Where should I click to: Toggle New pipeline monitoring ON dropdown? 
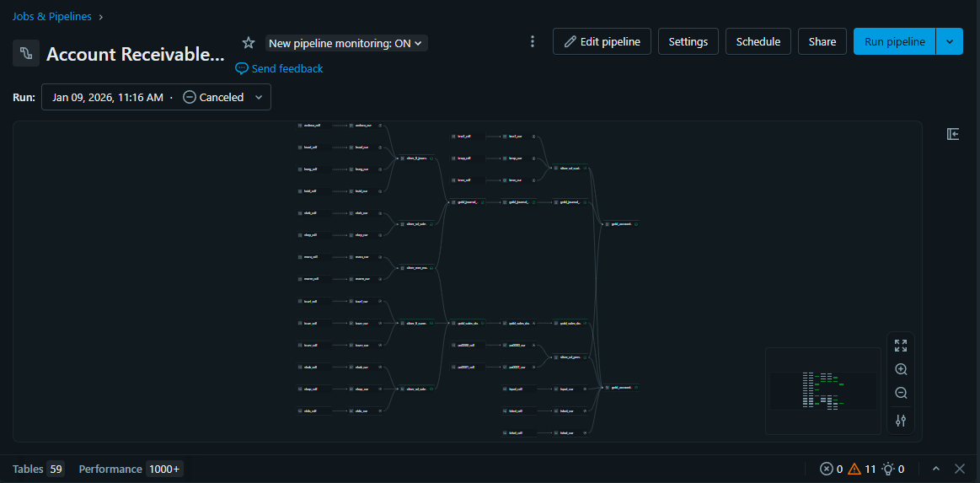click(x=346, y=43)
